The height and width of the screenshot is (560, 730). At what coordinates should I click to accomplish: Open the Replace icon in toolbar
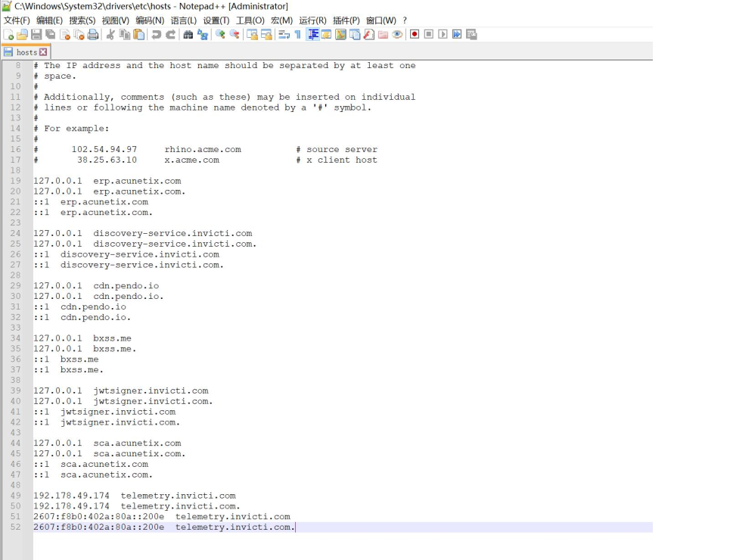[x=202, y=35]
